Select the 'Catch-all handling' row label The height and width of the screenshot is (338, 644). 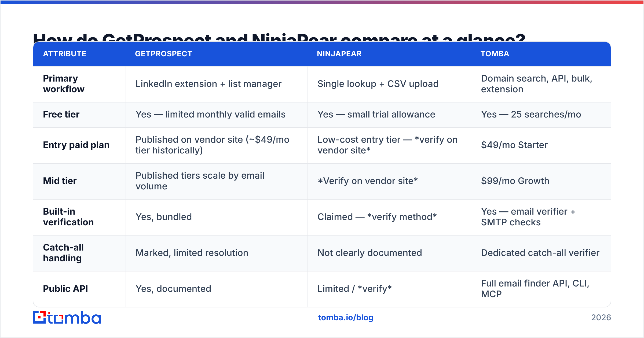(63, 253)
